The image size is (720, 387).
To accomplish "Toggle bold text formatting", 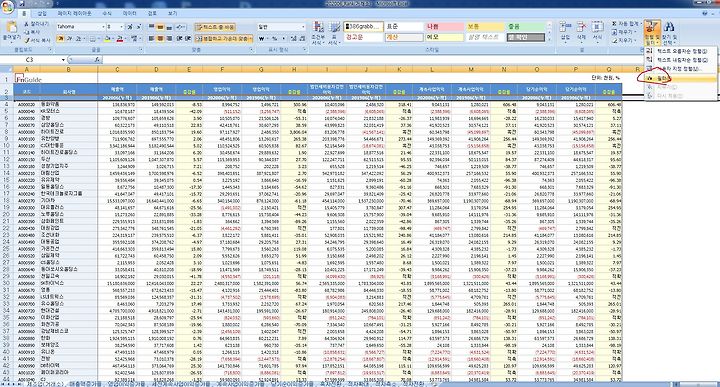I will (x=61, y=39).
